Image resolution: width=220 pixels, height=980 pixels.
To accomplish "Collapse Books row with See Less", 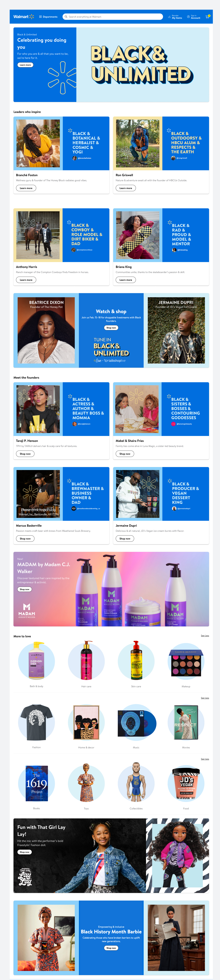I will [205, 759].
